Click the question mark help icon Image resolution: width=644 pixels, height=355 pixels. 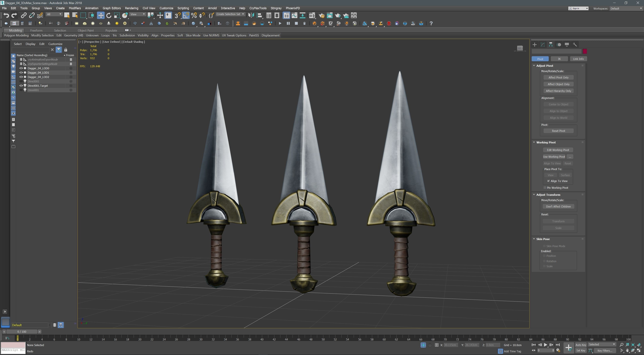click(x=431, y=23)
